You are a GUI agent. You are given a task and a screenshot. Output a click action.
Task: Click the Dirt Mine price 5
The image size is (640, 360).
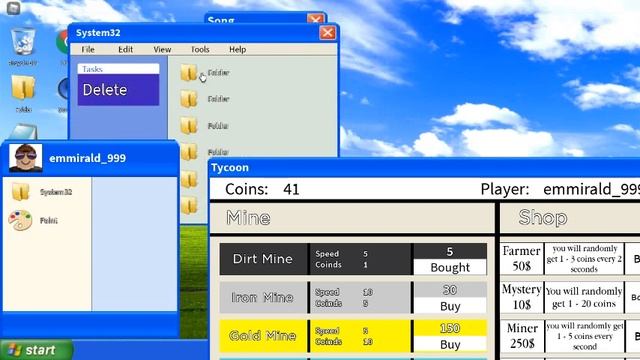pyautogui.click(x=450, y=251)
